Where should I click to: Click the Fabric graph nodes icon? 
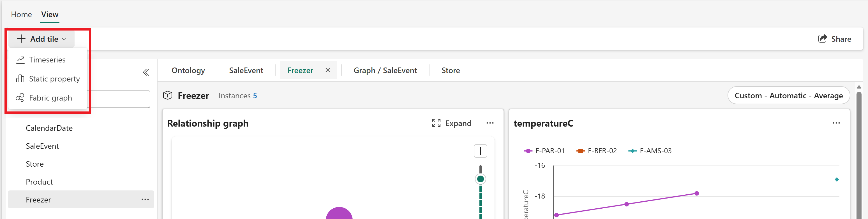point(20,98)
